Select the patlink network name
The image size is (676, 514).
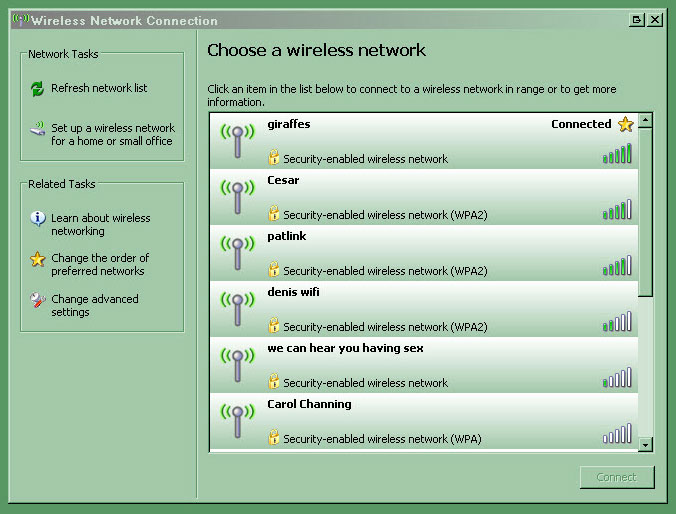[x=287, y=236]
